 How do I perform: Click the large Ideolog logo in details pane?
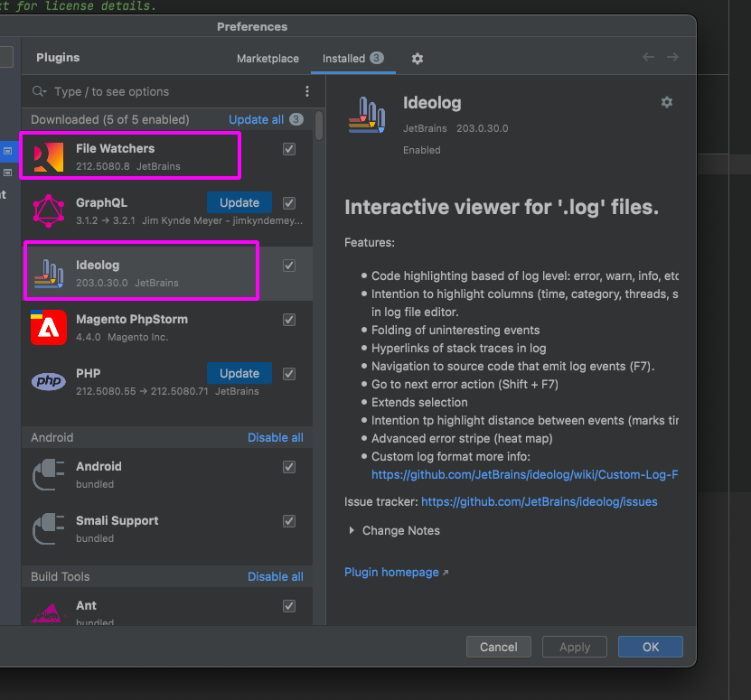click(367, 115)
